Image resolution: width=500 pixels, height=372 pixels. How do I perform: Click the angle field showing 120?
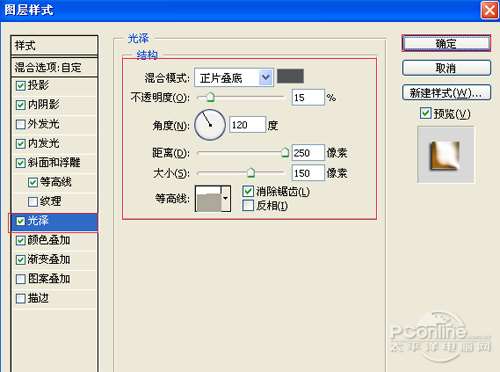click(247, 125)
